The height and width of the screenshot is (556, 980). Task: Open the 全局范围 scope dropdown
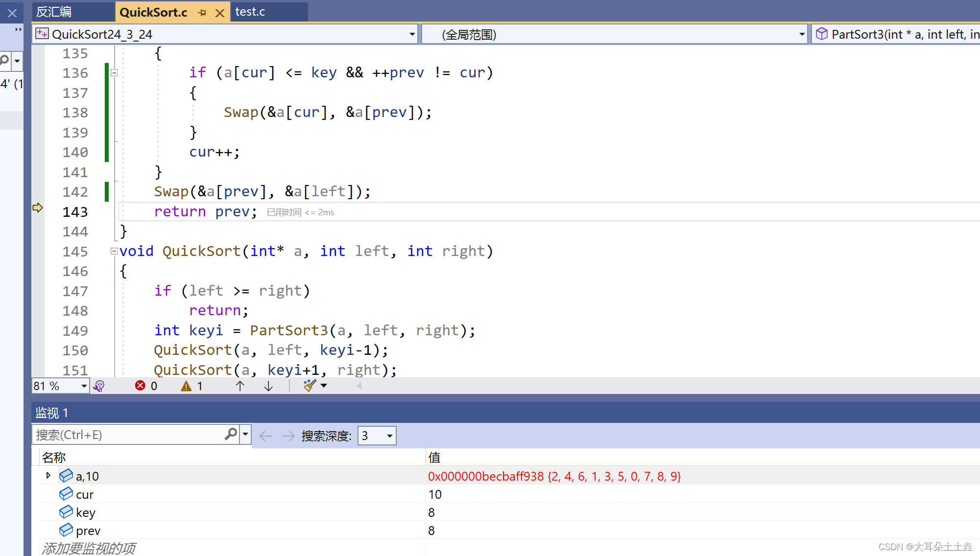[x=615, y=35]
